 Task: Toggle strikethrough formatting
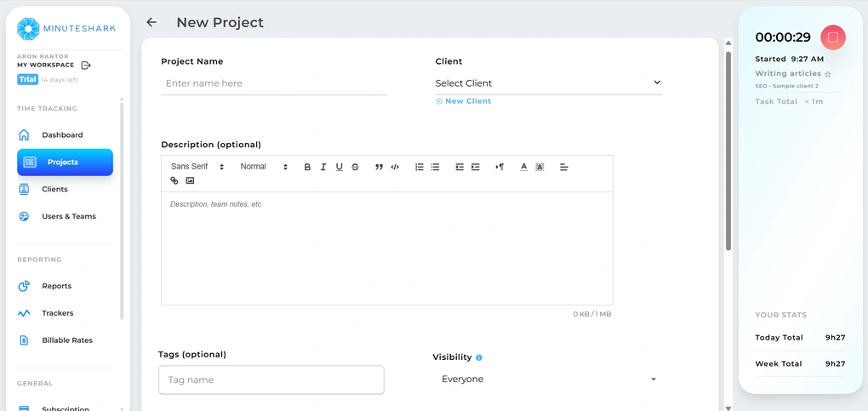[x=356, y=167]
